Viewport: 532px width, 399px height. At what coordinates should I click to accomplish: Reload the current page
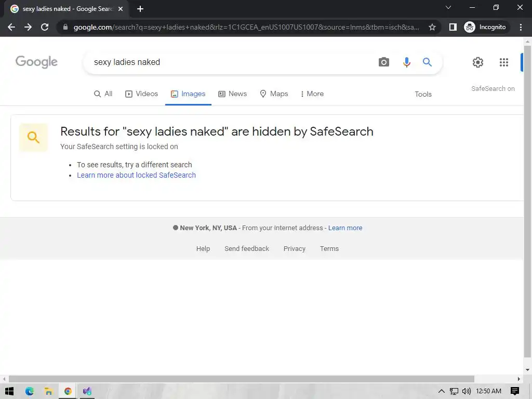(x=45, y=27)
